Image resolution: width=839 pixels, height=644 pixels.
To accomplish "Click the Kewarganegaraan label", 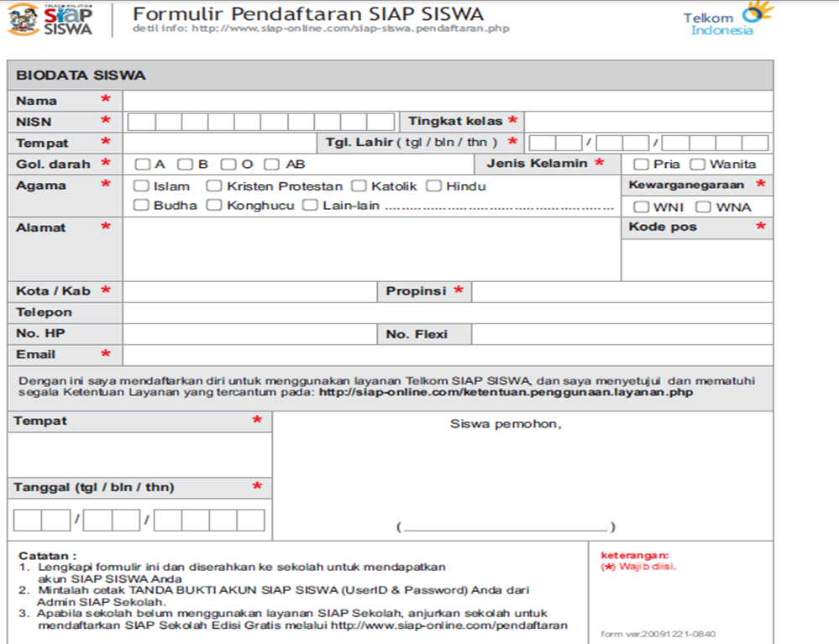I will coord(686,185).
